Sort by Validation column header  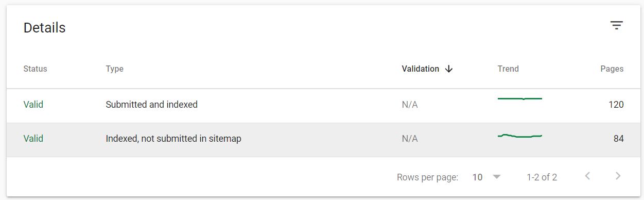(x=421, y=69)
